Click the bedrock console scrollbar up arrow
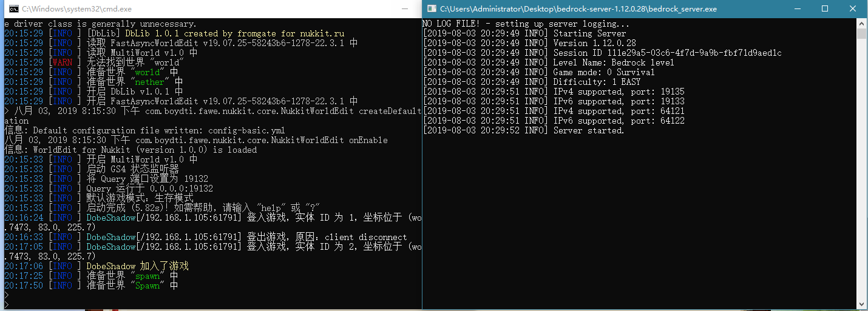 [862, 23]
